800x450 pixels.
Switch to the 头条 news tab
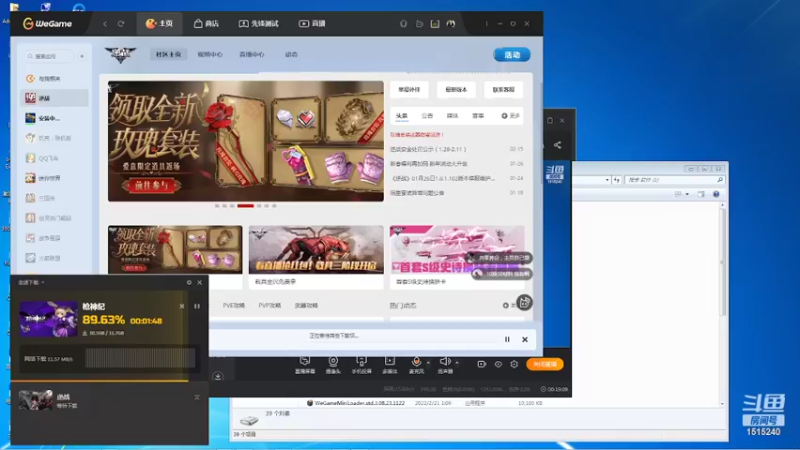coord(402,116)
